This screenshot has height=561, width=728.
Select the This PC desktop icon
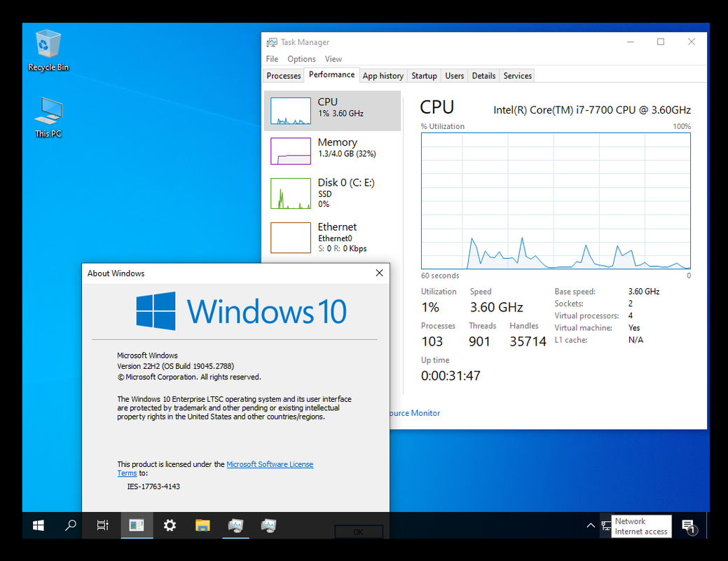tap(48, 117)
